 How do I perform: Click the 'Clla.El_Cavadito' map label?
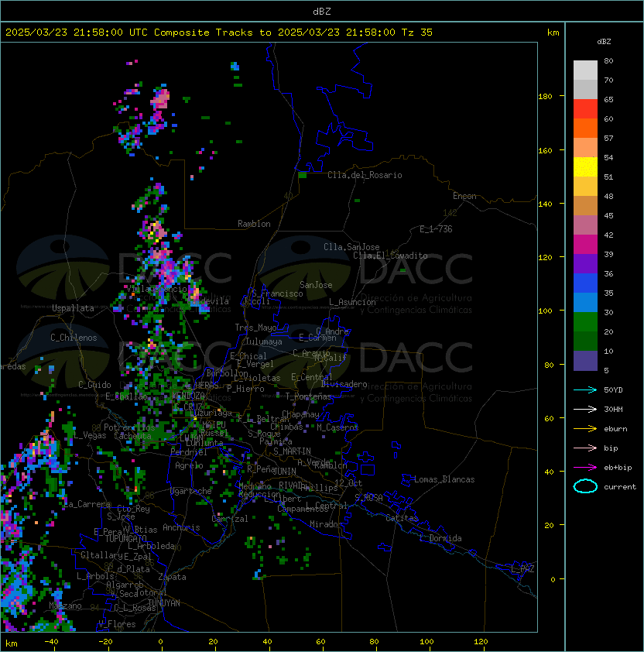[x=390, y=256]
